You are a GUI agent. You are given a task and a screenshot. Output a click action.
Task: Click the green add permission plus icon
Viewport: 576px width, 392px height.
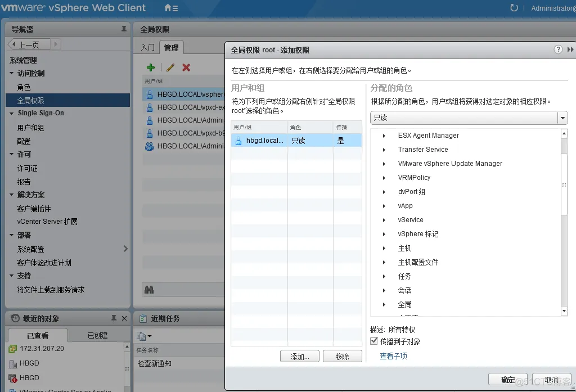(x=150, y=67)
